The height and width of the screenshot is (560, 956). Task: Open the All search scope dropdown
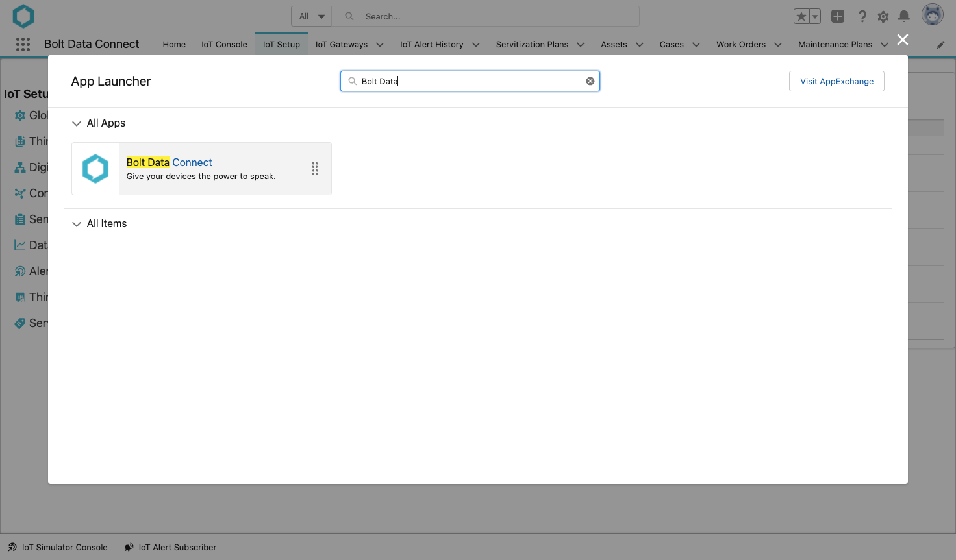tap(312, 16)
